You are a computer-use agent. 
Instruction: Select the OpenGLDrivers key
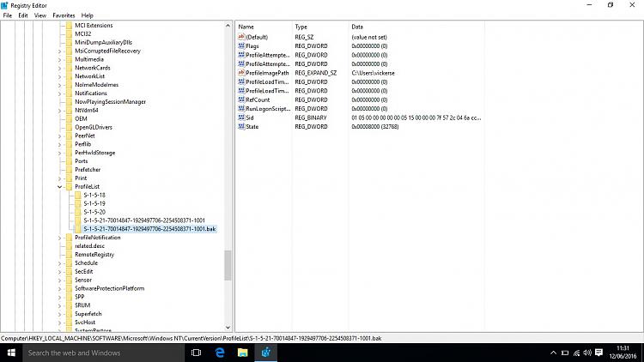[x=94, y=127]
